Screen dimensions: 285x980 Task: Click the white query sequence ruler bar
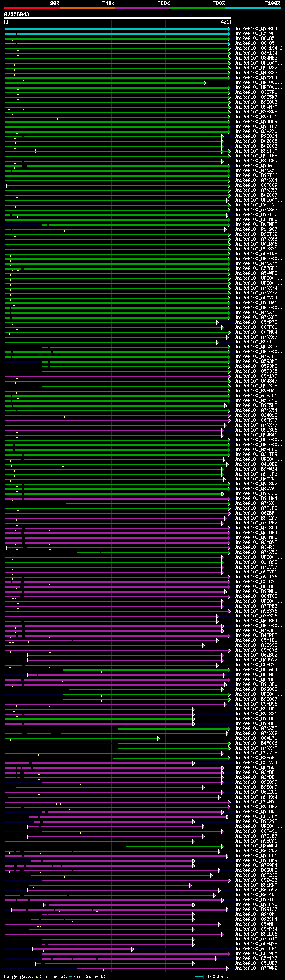pyautogui.click(x=118, y=18)
